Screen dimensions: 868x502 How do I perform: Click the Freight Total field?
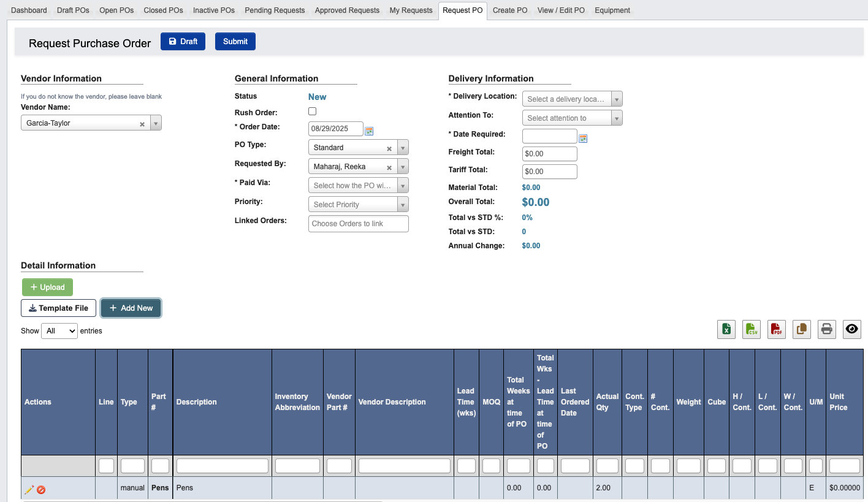(549, 154)
